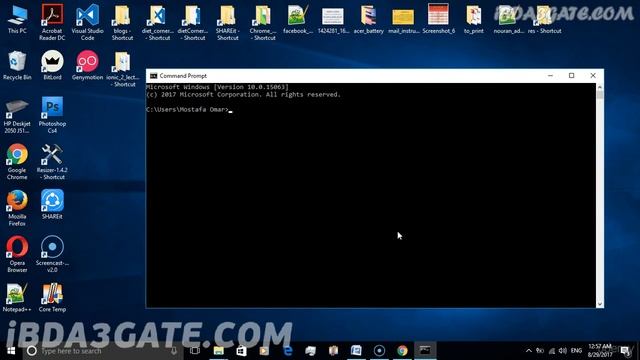Open Microsoft Store from taskbar
Viewport: 640px width, 360px height.
[241, 351]
